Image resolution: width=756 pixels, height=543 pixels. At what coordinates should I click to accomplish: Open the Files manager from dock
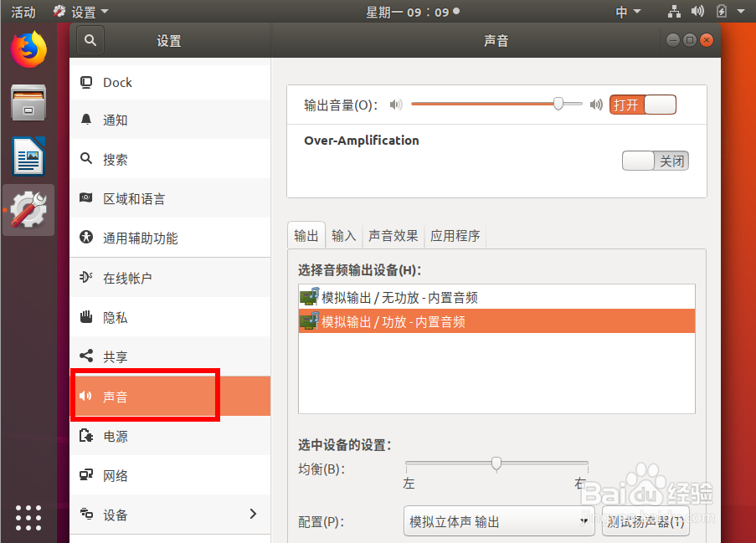[28, 103]
